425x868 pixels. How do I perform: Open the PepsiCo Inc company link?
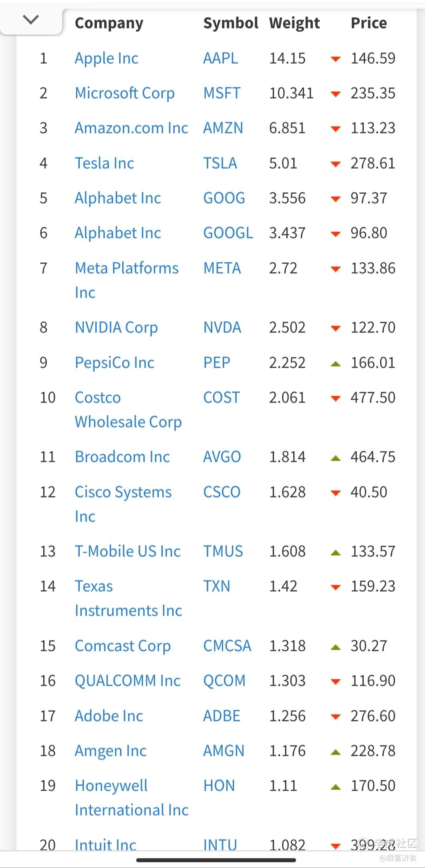114,363
